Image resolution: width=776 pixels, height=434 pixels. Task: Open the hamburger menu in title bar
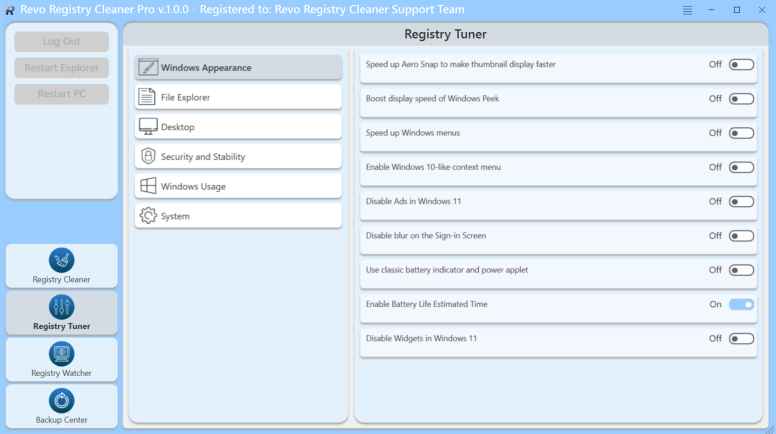coord(687,10)
